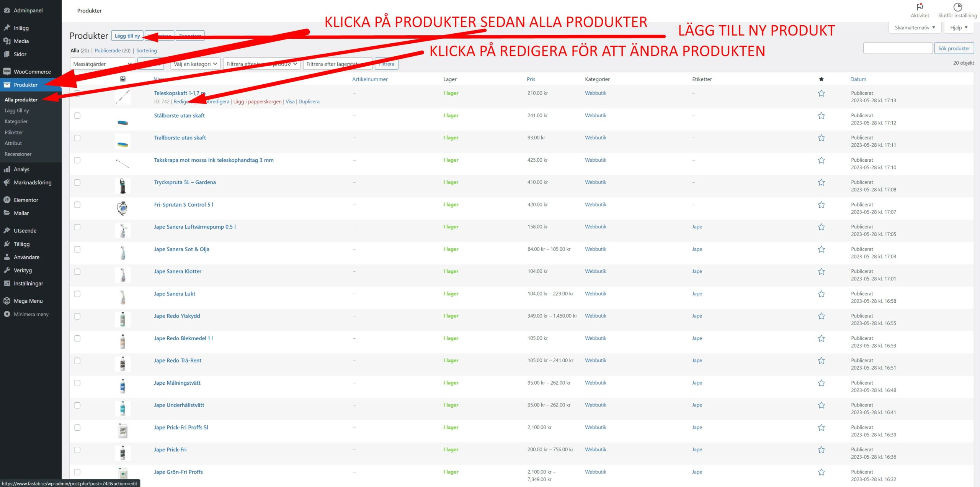
Task: Open the Filtrera efter typ av produkt dropdown
Action: pyautogui.click(x=261, y=64)
